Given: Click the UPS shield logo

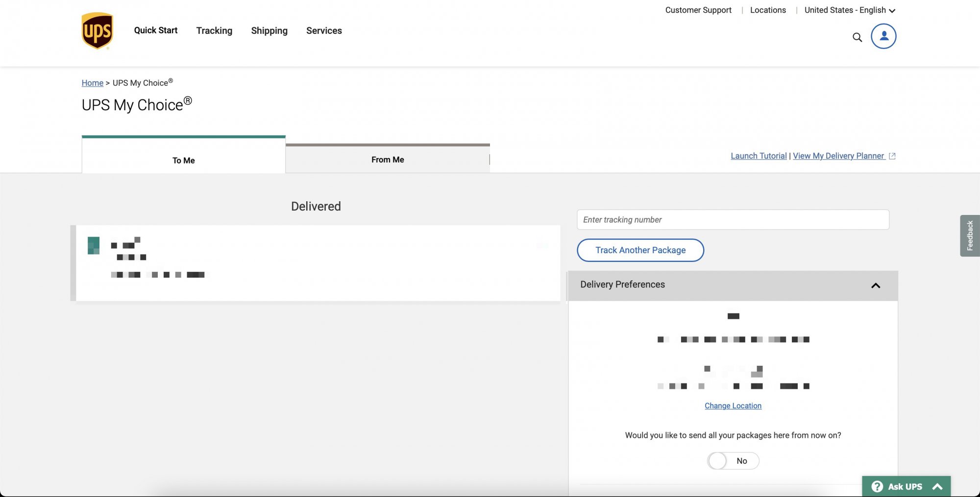Looking at the screenshot, I should (x=97, y=31).
